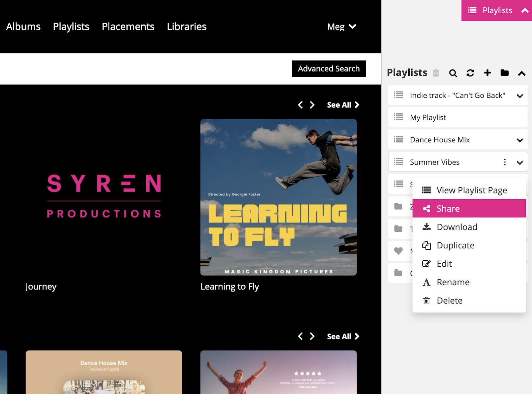This screenshot has width=532, height=394.
Task: Refresh the playlists list
Action: click(x=470, y=73)
